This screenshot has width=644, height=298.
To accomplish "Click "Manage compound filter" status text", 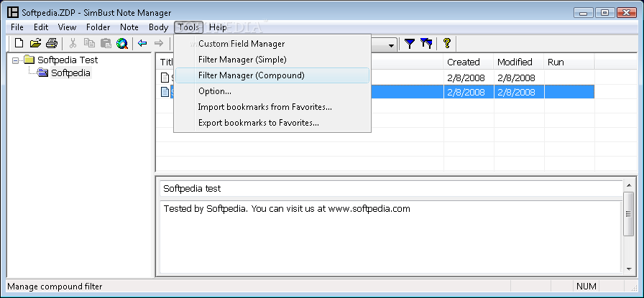I will pyautogui.click(x=55, y=287).
